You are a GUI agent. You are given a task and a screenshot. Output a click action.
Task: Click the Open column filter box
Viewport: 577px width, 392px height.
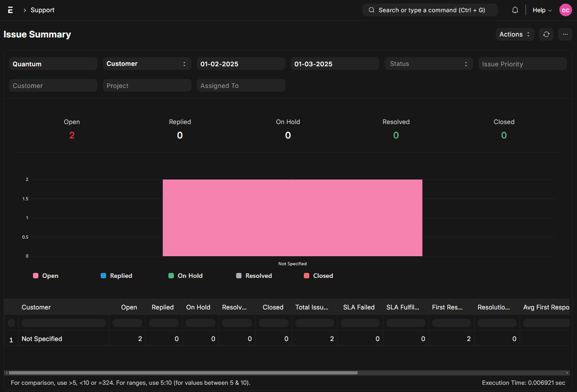pyautogui.click(x=127, y=323)
